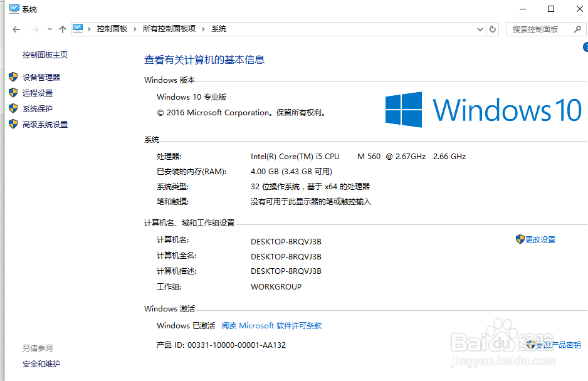Open 安全和维护 from the sidebar
Image resolution: width=588 pixels, height=381 pixels.
[41, 363]
